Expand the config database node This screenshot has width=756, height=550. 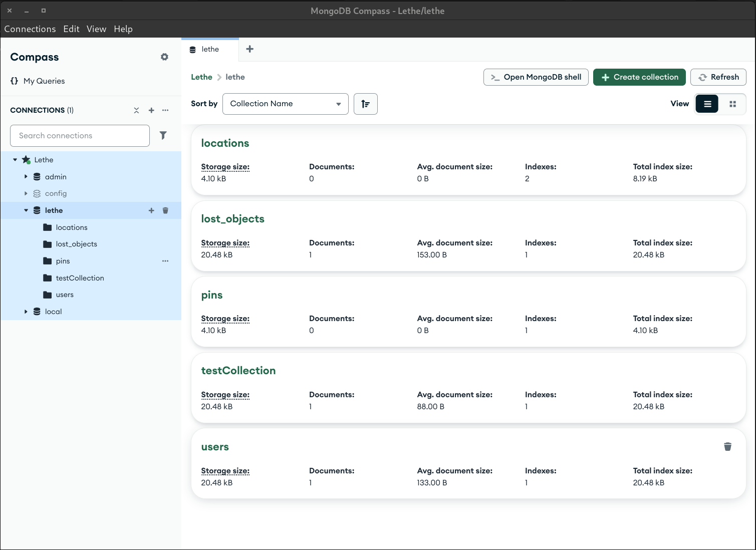click(x=26, y=193)
